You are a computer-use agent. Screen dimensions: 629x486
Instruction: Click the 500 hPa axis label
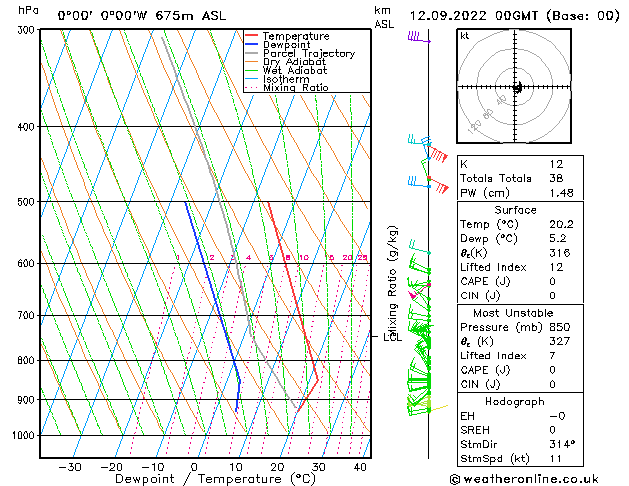point(28,202)
